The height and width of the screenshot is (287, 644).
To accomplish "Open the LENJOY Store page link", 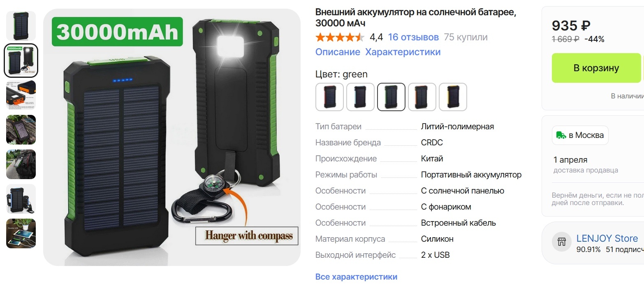I will 607,238.
